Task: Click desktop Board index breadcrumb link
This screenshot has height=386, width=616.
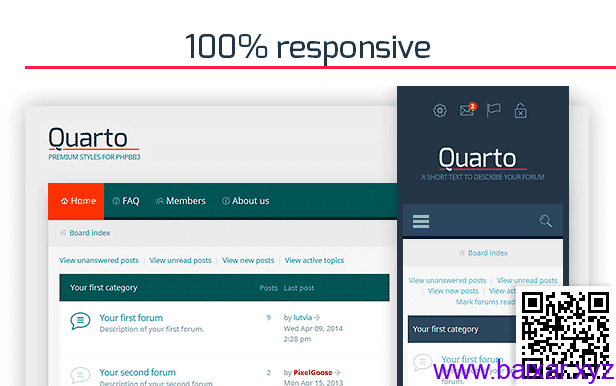Action: tap(90, 233)
